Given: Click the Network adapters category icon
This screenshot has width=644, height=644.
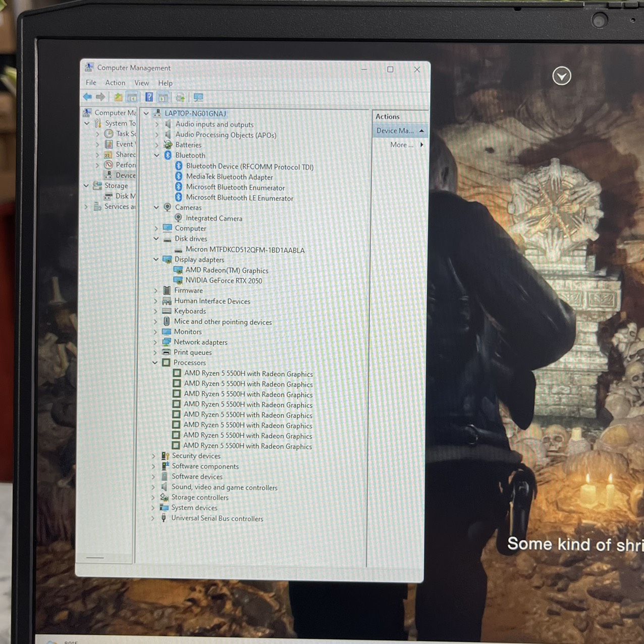Looking at the screenshot, I should [x=167, y=342].
